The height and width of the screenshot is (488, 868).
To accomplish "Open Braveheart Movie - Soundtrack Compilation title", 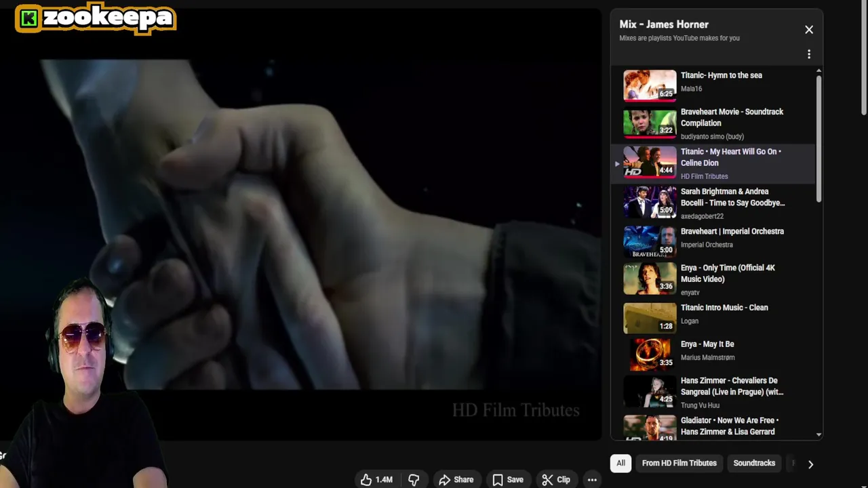I will point(732,117).
